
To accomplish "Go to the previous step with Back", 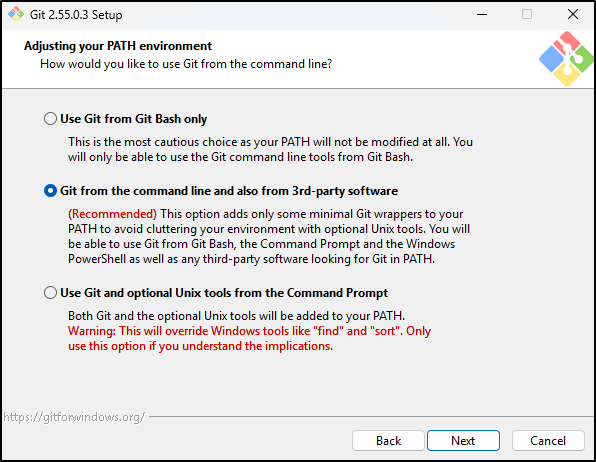I will tap(388, 441).
